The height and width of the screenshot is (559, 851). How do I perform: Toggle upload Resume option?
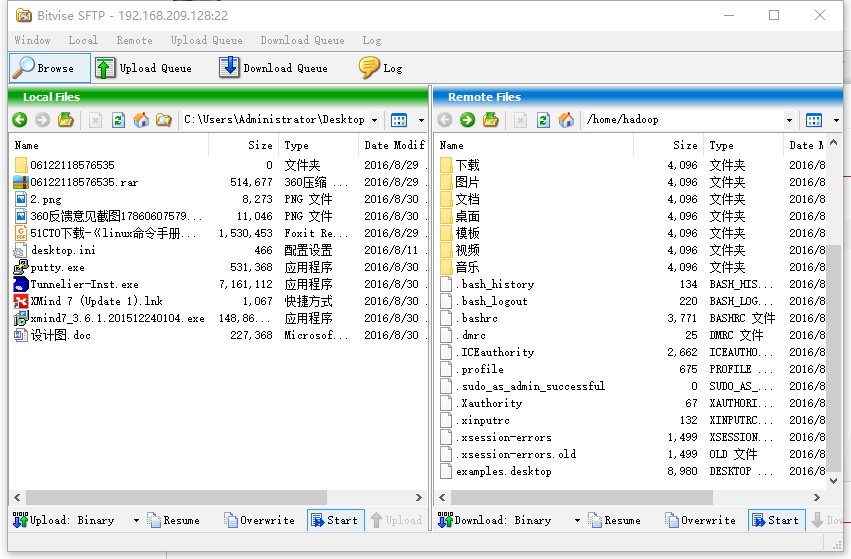174,520
